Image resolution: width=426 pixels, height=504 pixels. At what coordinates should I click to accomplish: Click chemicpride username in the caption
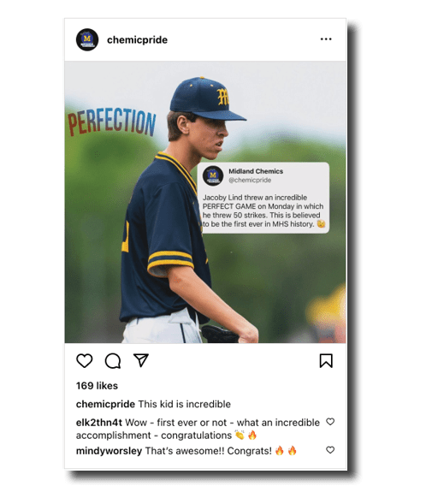tap(105, 404)
